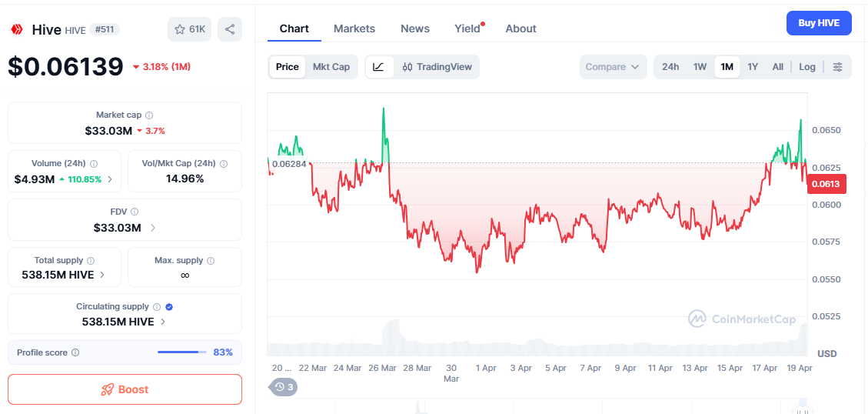
Task: Add Hive to watchlist via star button
Action: click(x=189, y=29)
